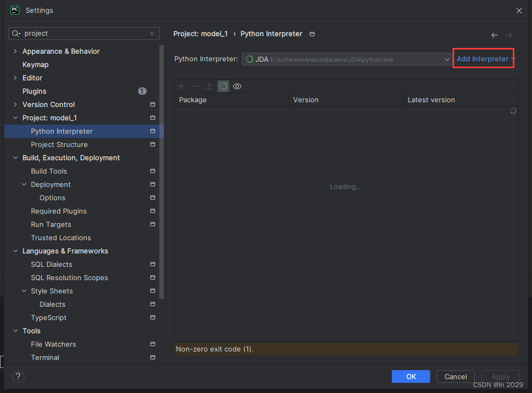Click the project icon next to File Watchers
The image size is (532, 393).
click(x=152, y=344)
